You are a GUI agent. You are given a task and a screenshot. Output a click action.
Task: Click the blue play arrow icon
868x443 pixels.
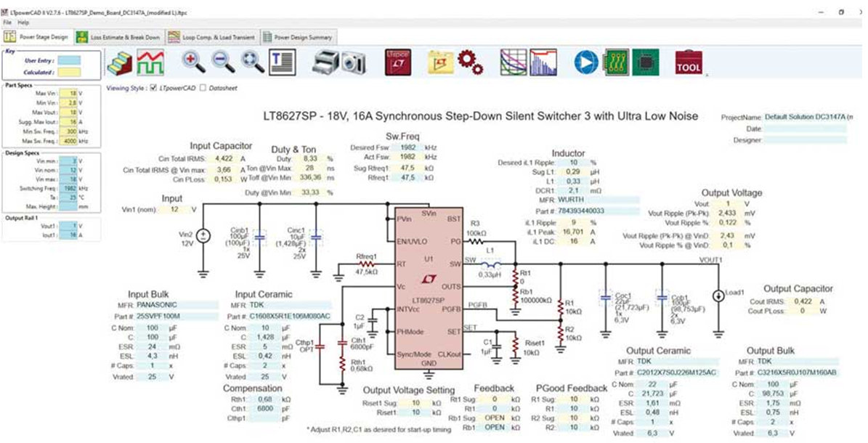point(585,62)
